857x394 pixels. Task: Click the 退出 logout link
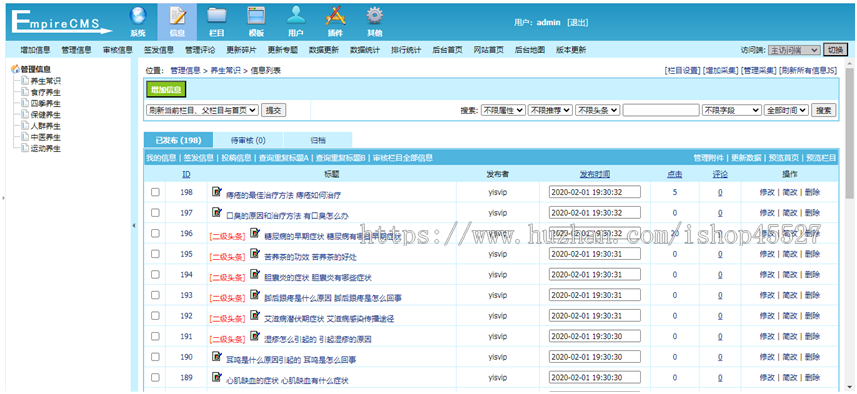tap(578, 22)
